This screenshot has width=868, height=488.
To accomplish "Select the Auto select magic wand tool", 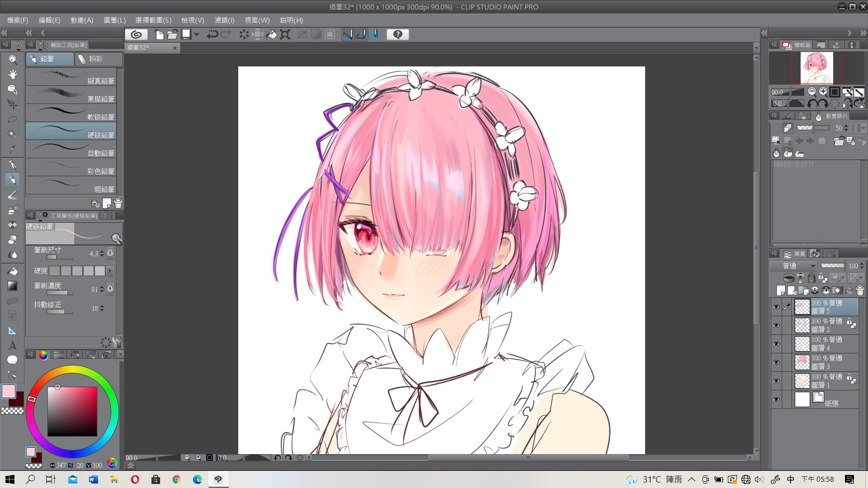I will pos(13,134).
